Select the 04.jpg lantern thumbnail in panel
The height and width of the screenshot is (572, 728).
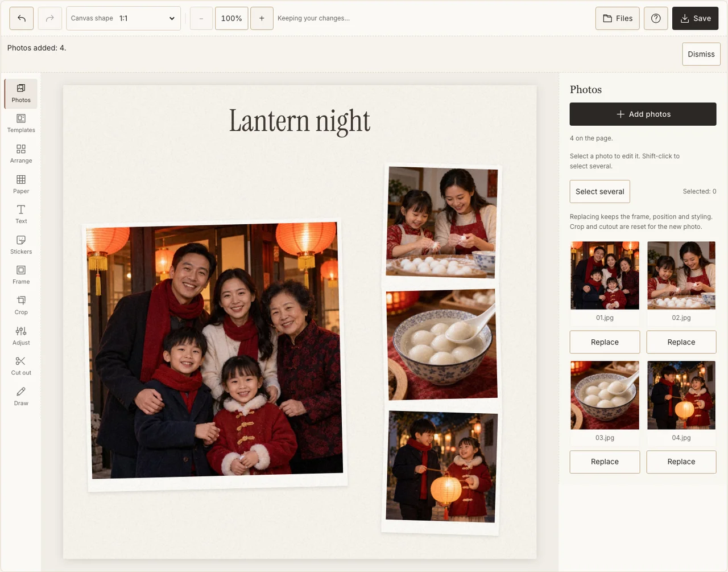pyautogui.click(x=681, y=395)
